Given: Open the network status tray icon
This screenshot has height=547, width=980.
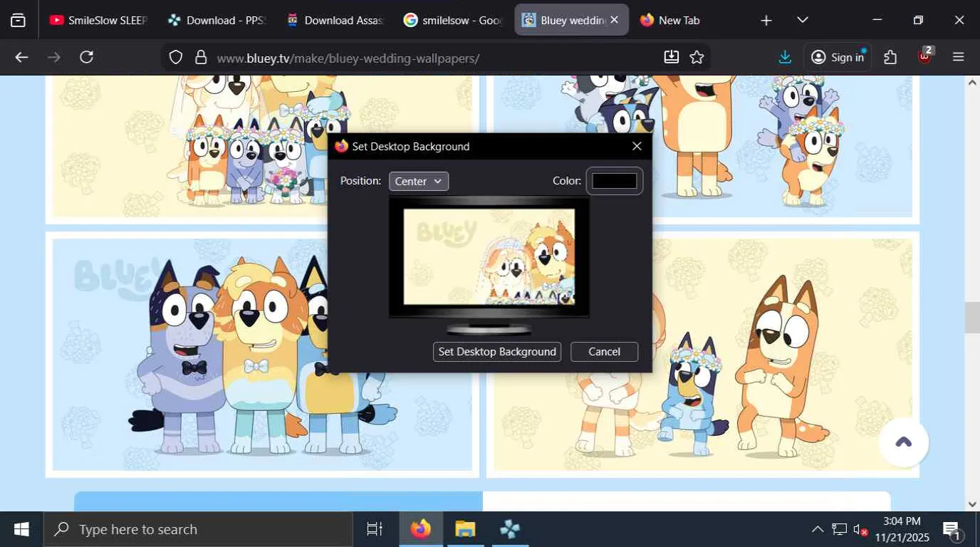Looking at the screenshot, I should coord(840,529).
